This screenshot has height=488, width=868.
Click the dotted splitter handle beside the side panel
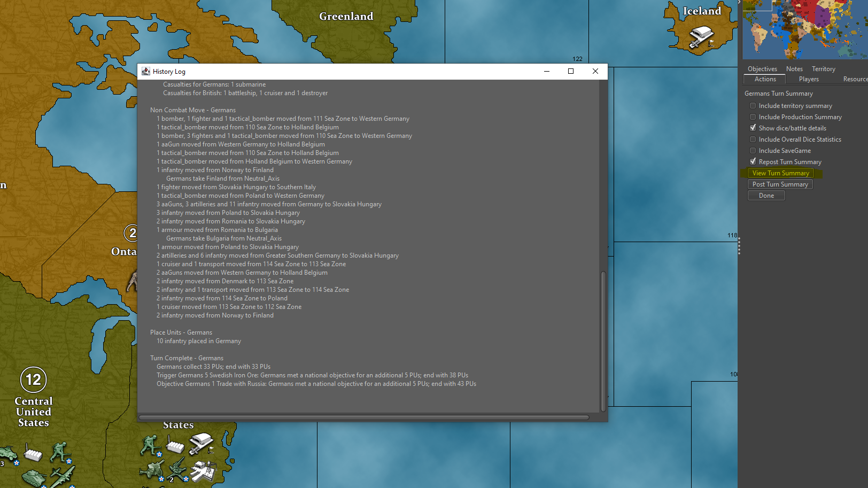[x=739, y=247]
